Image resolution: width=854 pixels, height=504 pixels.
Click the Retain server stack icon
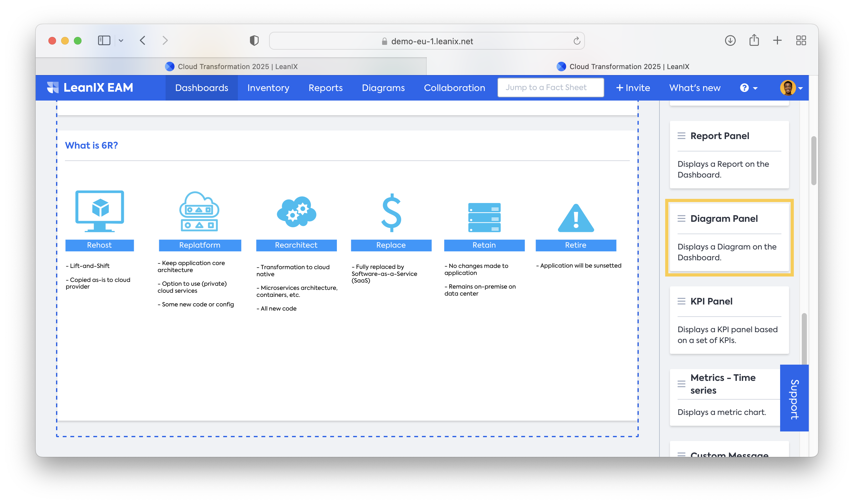pos(484,217)
